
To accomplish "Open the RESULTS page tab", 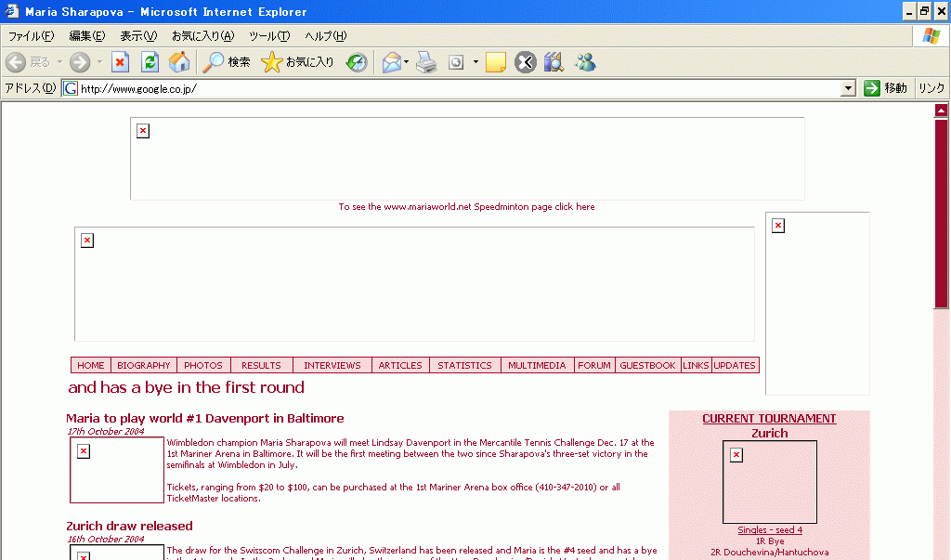I will [x=261, y=365].
